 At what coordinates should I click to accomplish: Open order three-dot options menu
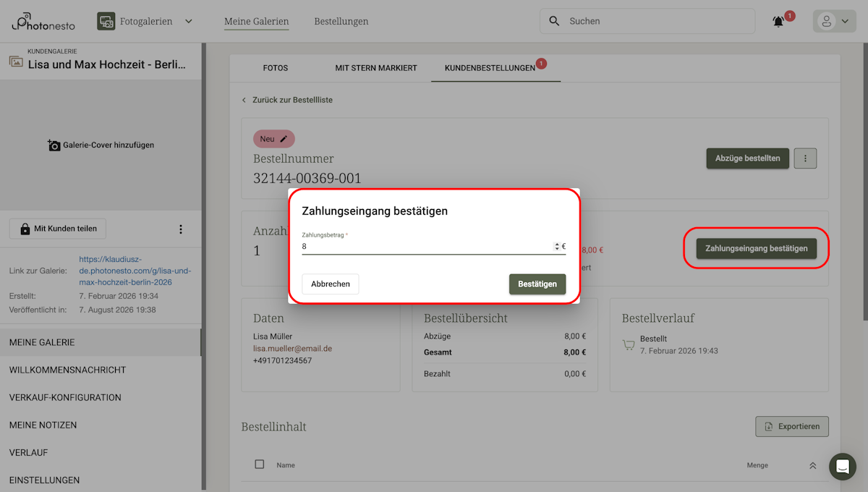805,158
